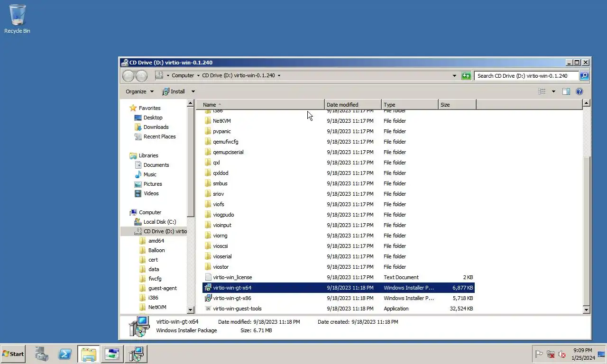Image resolution: width=607 pixels, height=364 pixels.
Task: Open the Start menu
Action: pyautogui.click(x=13, y=354)
